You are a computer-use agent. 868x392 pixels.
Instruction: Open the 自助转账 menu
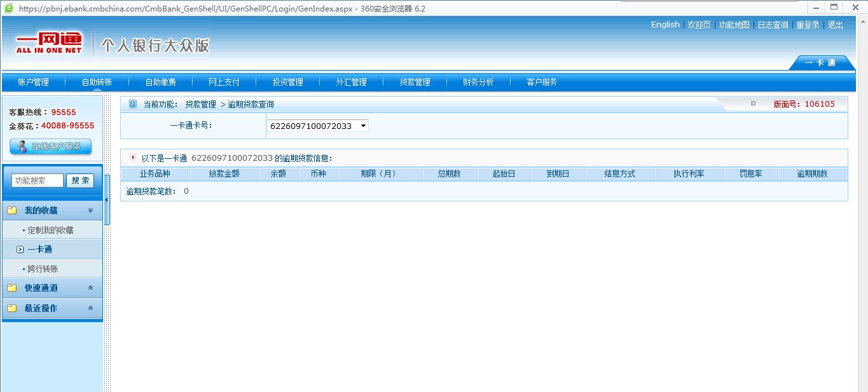click(97, 82)
